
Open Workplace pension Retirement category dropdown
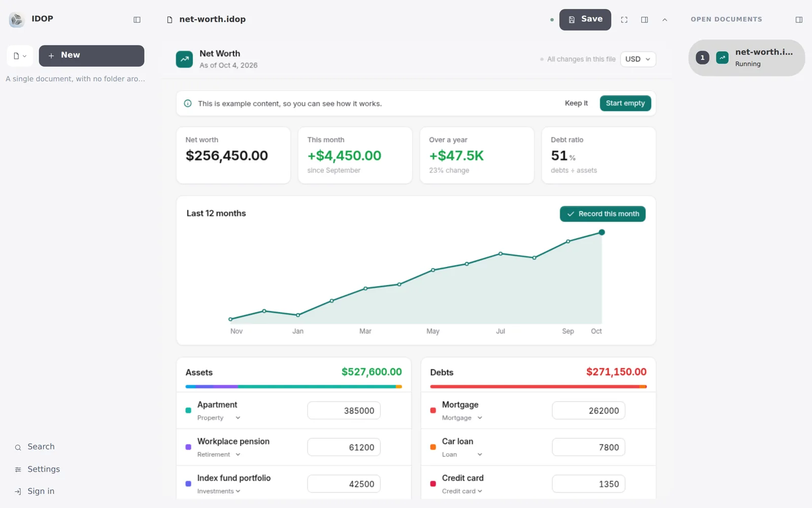coord(219,455)
